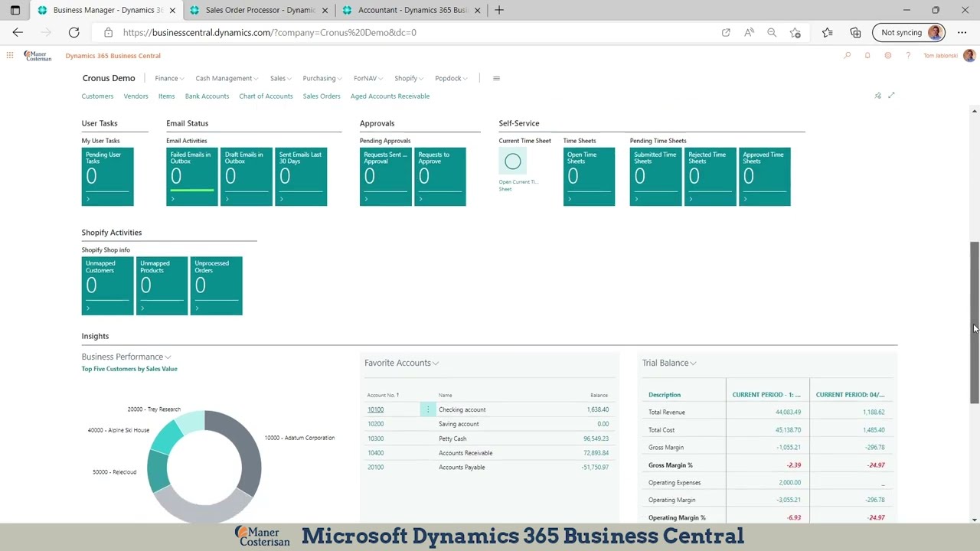The width and height of the screenshot is (980, 551).
Task: Reload the page with refresh icon
Action: click(x=73, y=32)
